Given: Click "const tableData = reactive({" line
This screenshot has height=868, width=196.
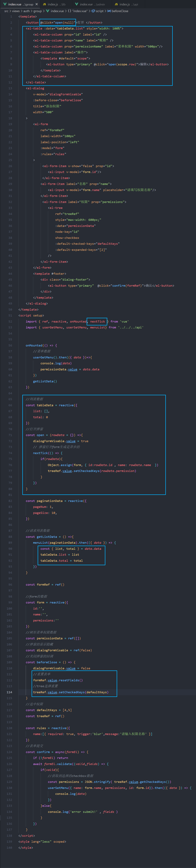Looking at the screenshot, I should pos(51,405).
